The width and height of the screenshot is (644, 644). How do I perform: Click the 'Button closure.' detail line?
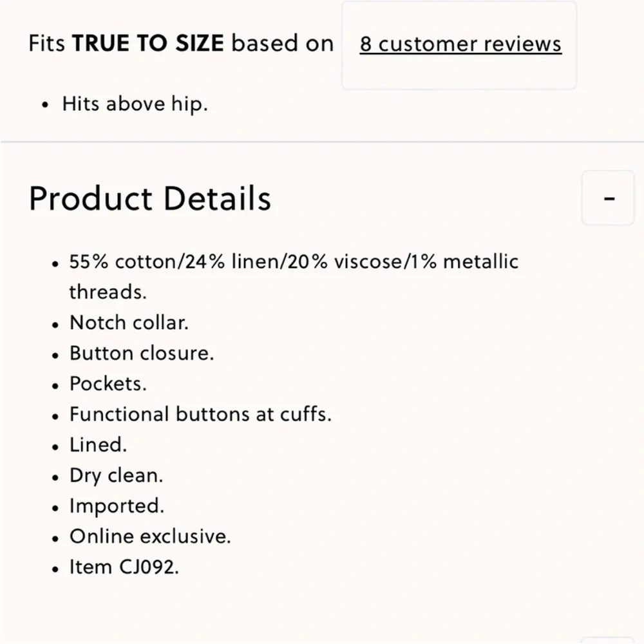point(142,353)
